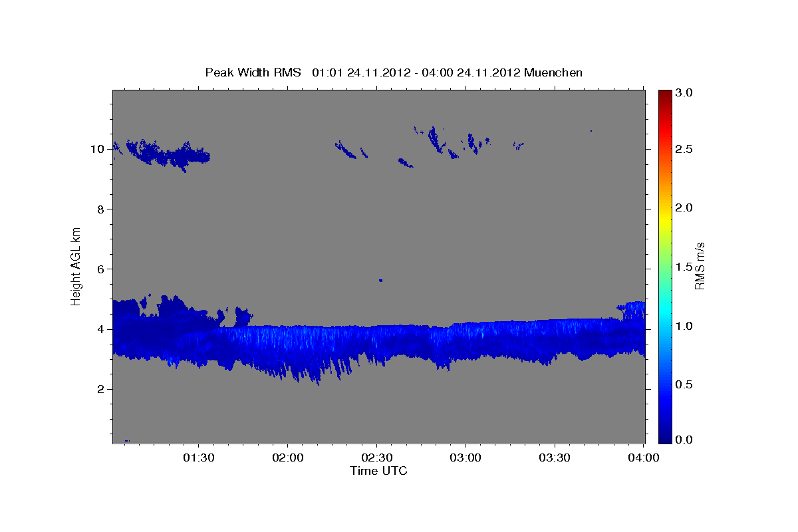
Task: Click the height tick label 10
Action: tap(97, 149)
